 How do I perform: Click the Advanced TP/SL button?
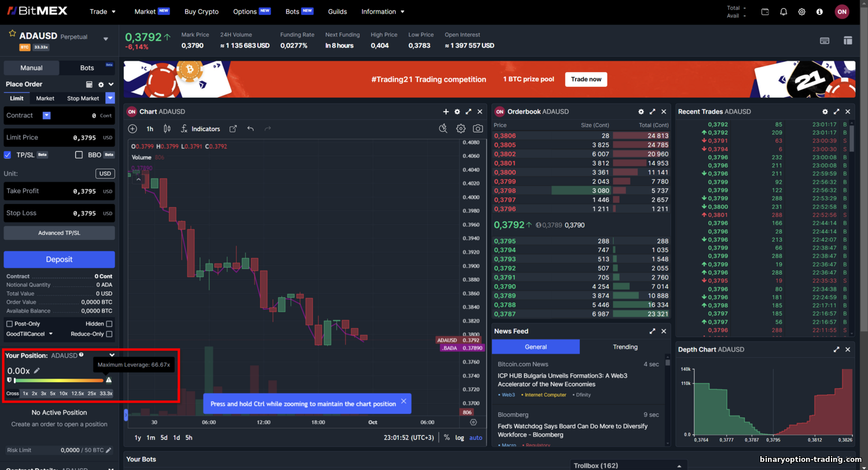[x=59, y=233]
